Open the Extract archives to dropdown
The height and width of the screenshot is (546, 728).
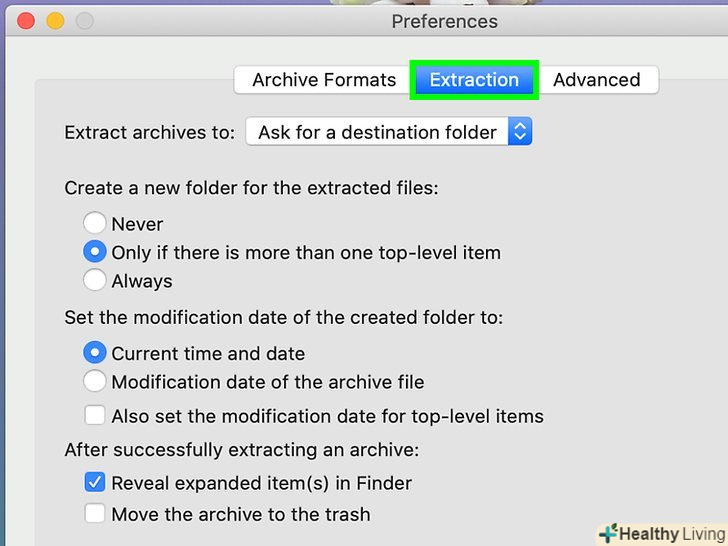coord(388,132)
